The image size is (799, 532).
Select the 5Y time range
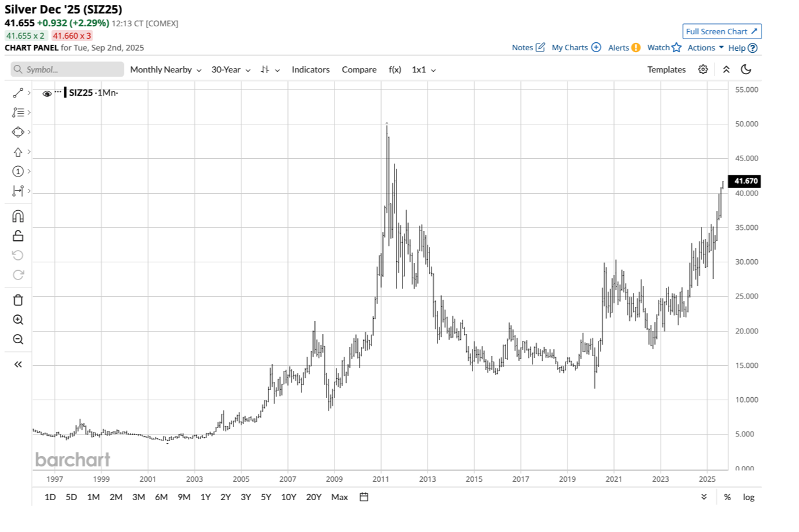[x=265, y=497]
